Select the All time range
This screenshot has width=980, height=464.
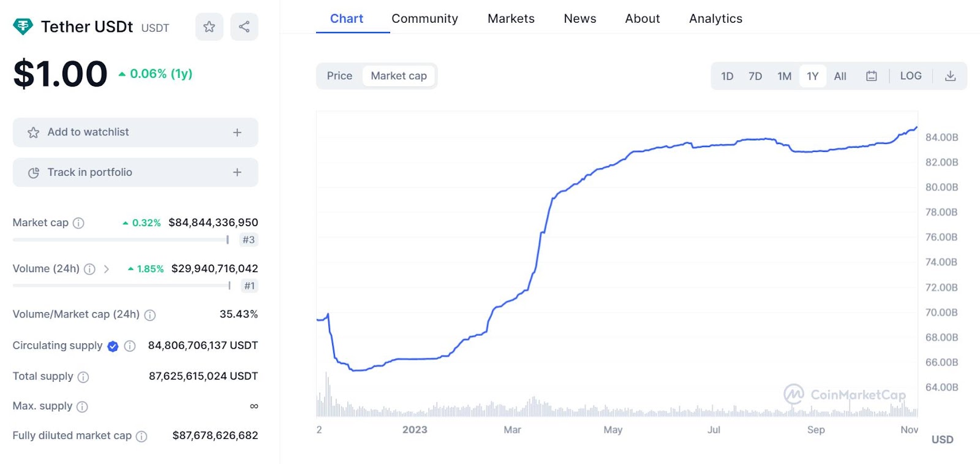[x=840, y=76]
